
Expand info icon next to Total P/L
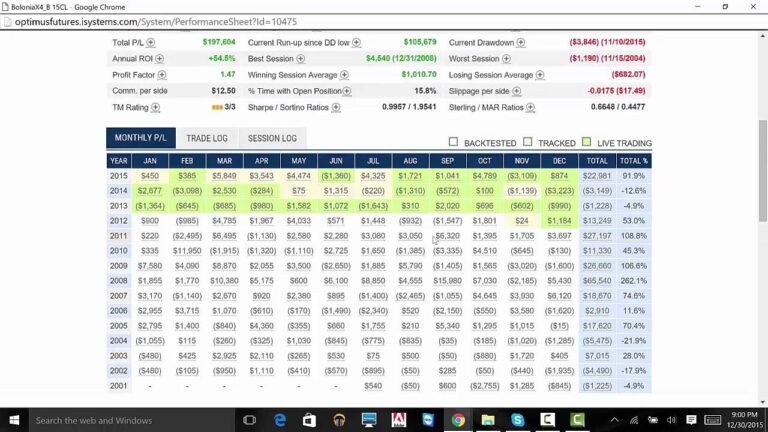point(151,43)
